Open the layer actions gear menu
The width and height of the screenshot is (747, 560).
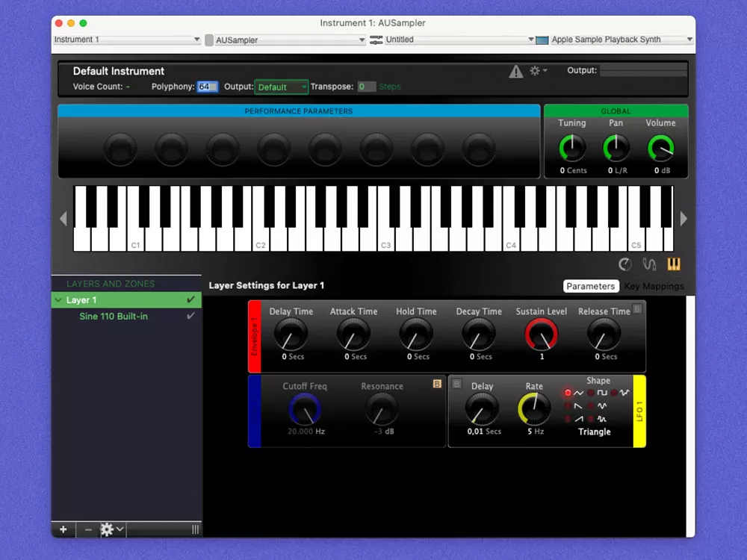pos(108,529)
